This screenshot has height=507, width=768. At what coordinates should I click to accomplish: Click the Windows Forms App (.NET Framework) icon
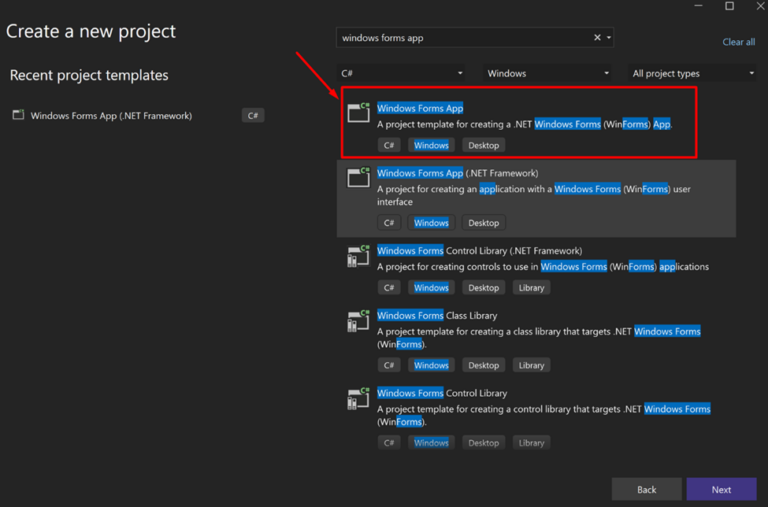coord(358,178)
